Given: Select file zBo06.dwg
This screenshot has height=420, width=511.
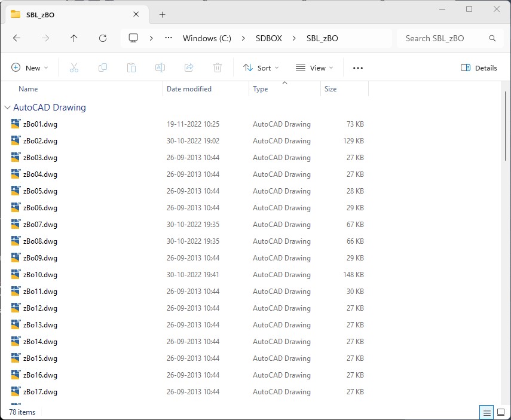Looking at the screenshot, I should point(40,207).
